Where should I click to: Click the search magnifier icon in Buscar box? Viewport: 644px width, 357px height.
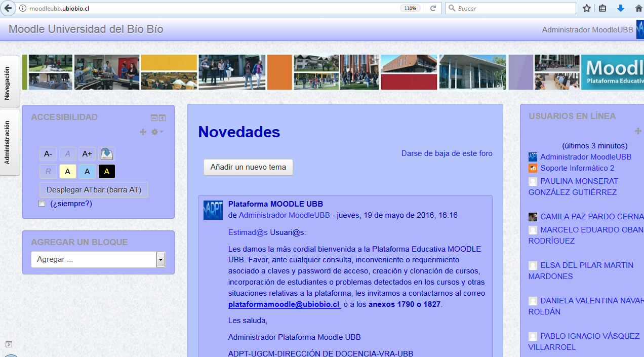pos(451,9)
